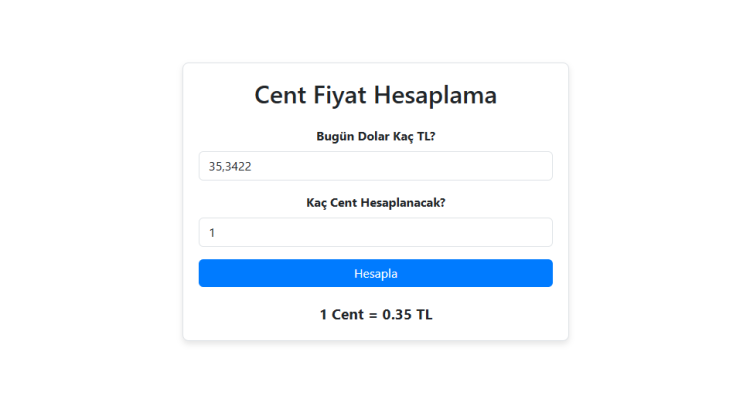The height and width of the screenshot is (412, 750).
Task: Click "TL?" in the dollar label
Action: coord(424,136)
